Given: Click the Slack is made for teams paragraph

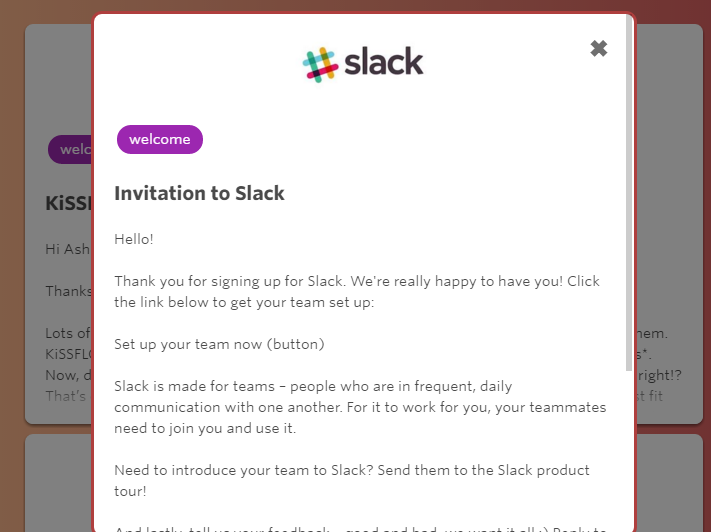Looking at the screenshot, I should pos(360,407).
